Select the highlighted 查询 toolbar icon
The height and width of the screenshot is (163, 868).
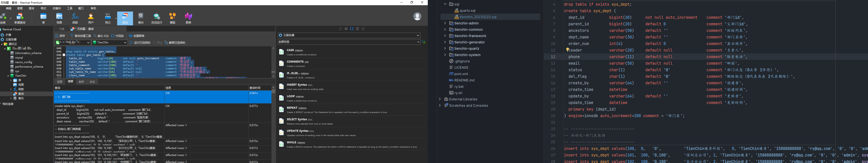pyautogui.click(x=125, y=18)
